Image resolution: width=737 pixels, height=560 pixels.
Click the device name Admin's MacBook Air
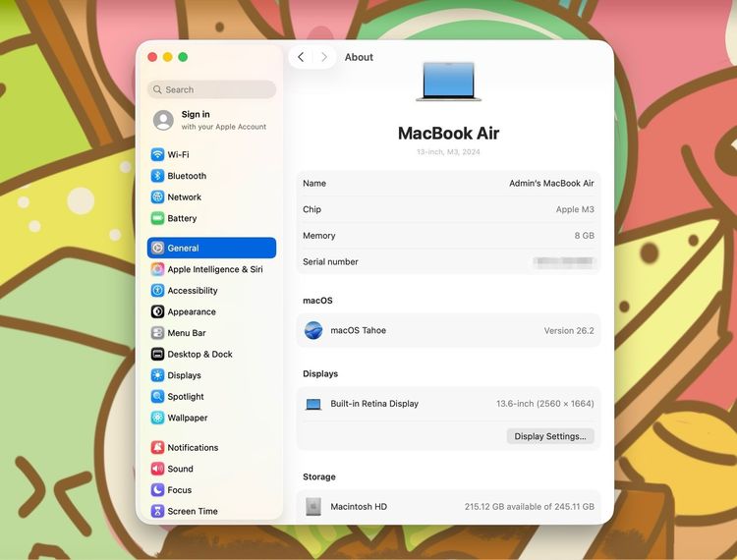(x=552, y=183)
